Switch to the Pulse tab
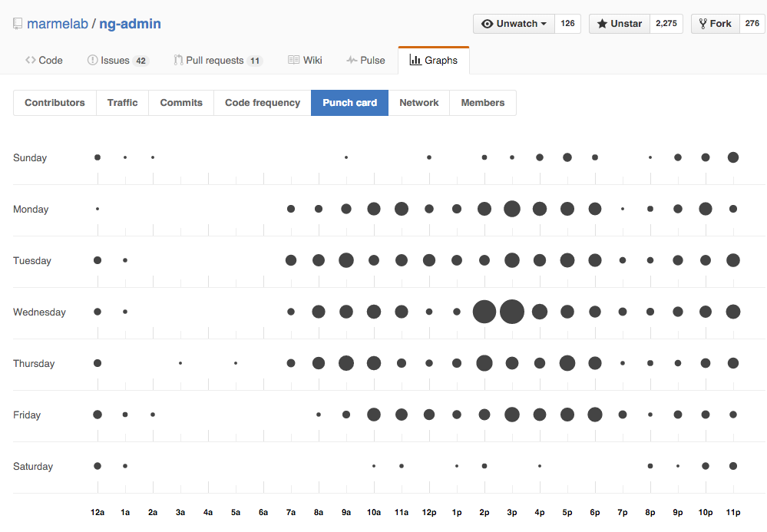This screenshot has width=767, height=532. 366,60
